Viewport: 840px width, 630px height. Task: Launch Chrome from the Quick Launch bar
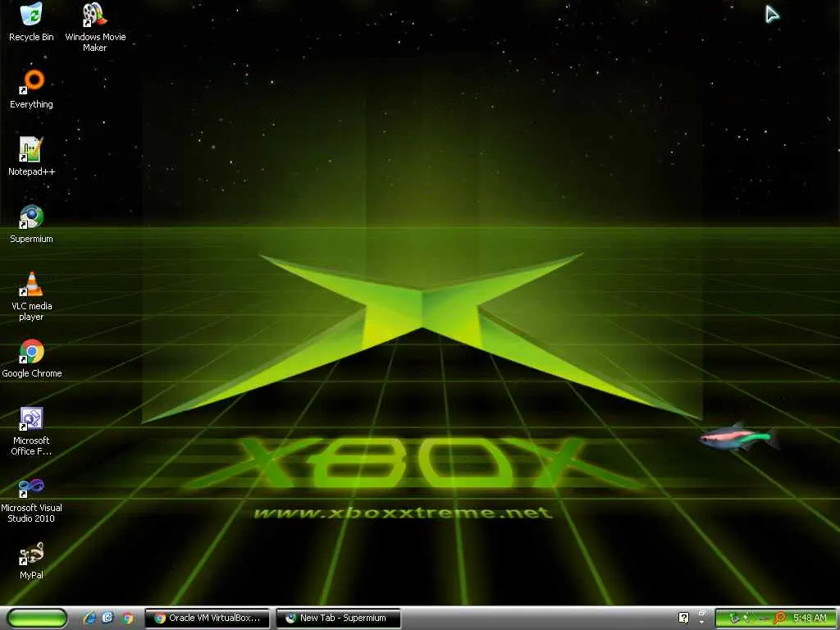pyautogui.click(x=127, y=618)
